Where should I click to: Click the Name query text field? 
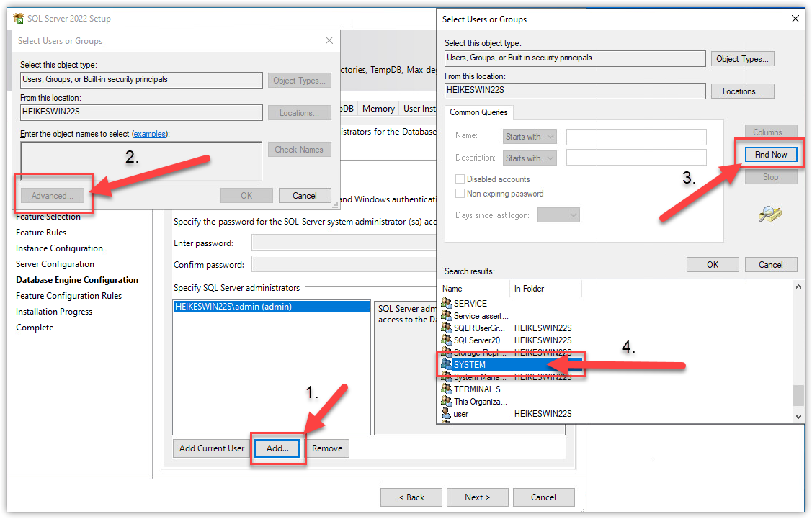pos(636,137)
